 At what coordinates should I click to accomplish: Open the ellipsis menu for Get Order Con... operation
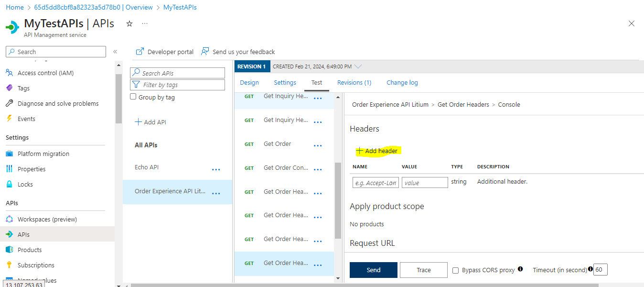tap(318, 170)
